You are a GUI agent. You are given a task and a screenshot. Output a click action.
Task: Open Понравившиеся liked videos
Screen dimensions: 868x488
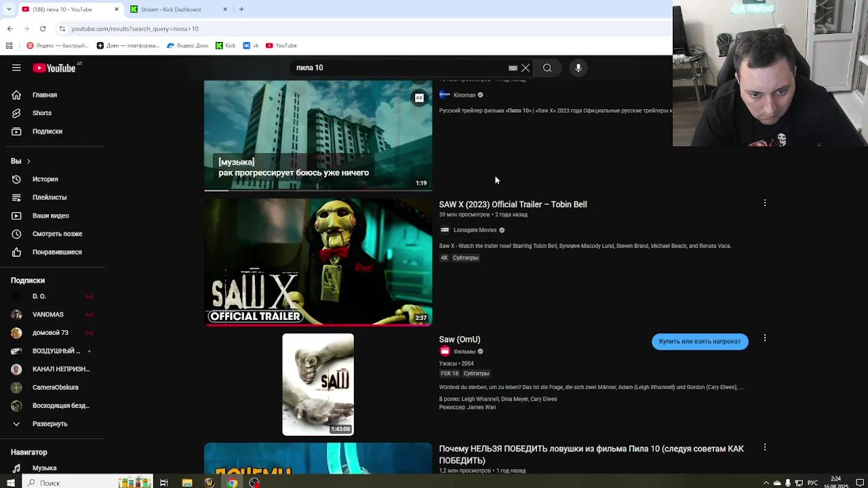57,252
